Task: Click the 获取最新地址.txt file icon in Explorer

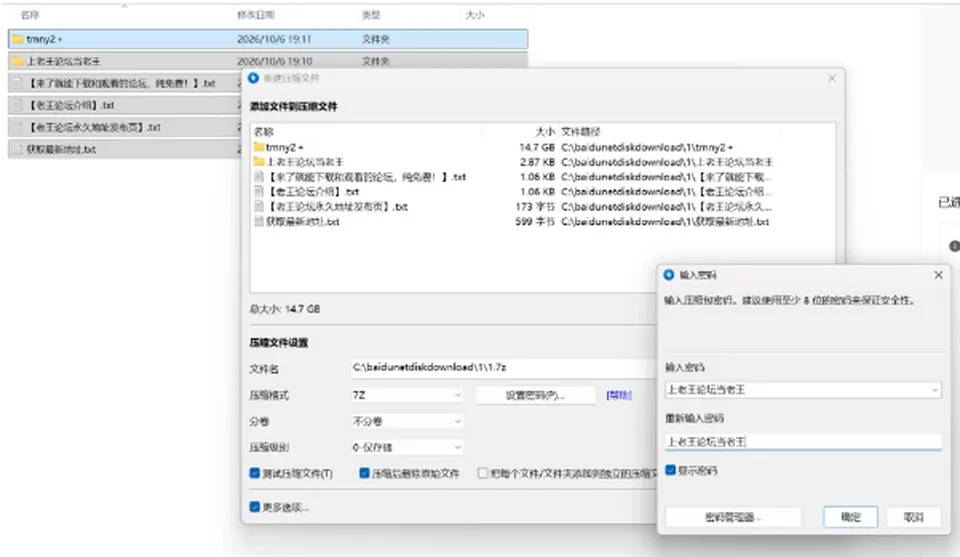Action: click(17, 149)
